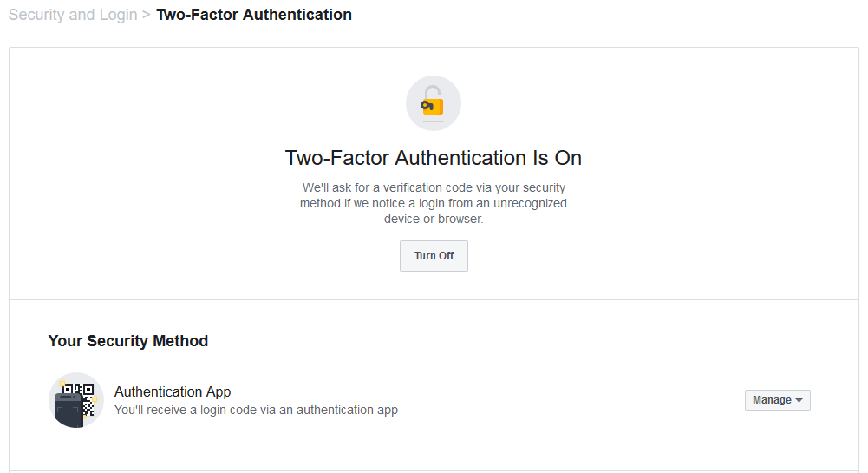Click the yellow key on the padlock
Viewport: 868px width, 473px height.
[x=427, y=106]
